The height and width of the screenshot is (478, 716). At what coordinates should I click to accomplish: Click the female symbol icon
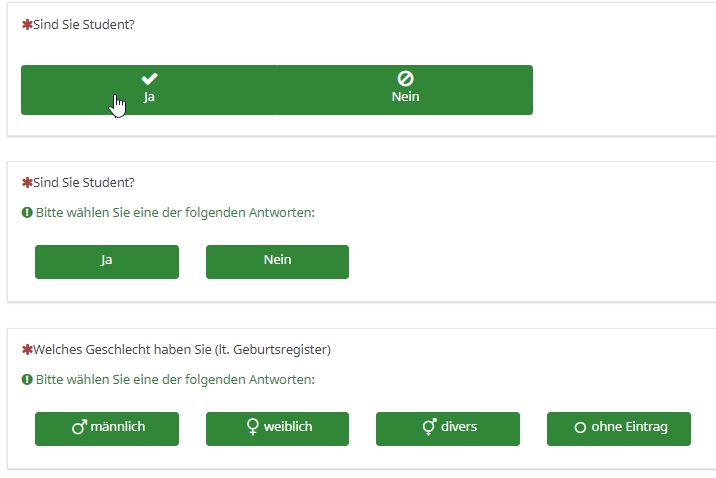click(x=253, y=427)
